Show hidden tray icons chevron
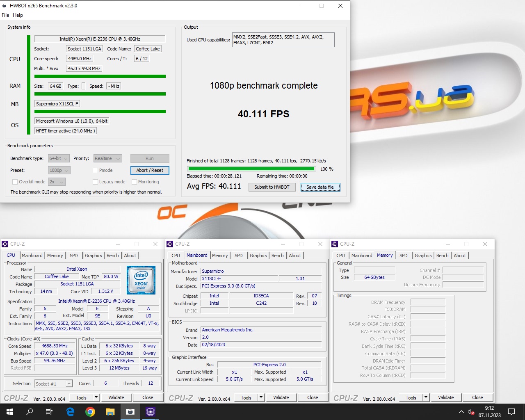The width and height of the screenshot is (525, 420). (x=461, y=412)
